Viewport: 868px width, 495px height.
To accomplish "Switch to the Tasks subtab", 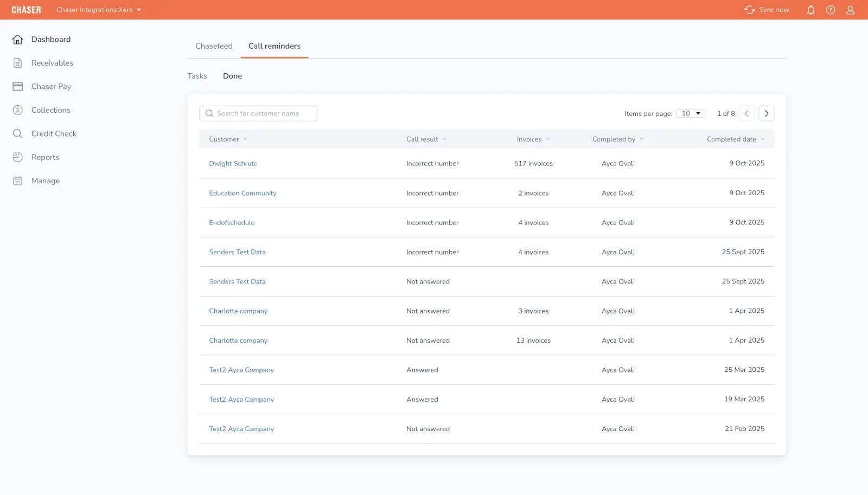I will point(197,76).
